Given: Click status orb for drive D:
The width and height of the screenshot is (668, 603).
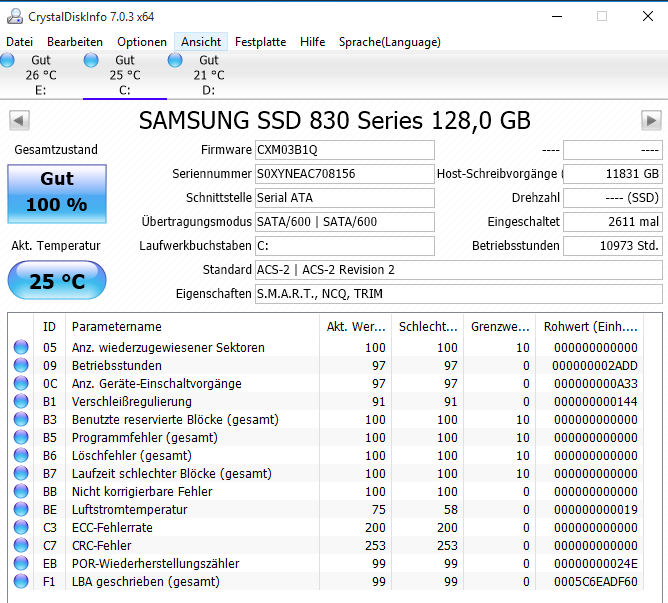Looking at the screenshot, I should [175, 60].
